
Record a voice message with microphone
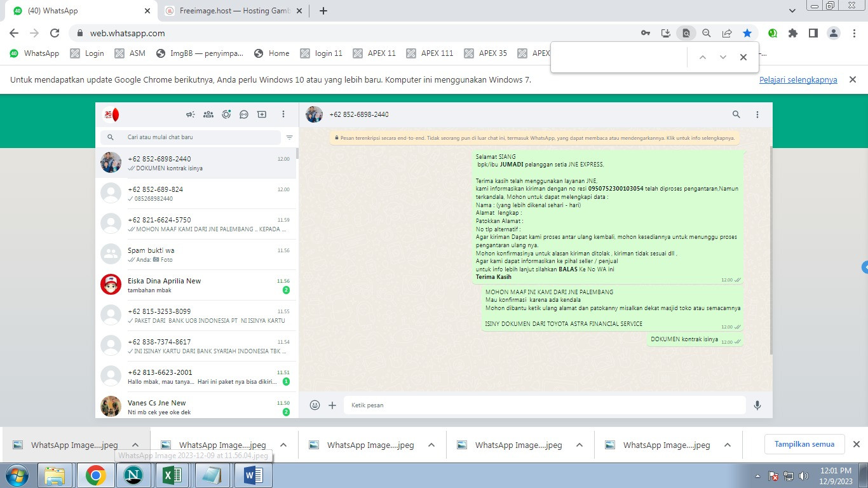[757, 405]
